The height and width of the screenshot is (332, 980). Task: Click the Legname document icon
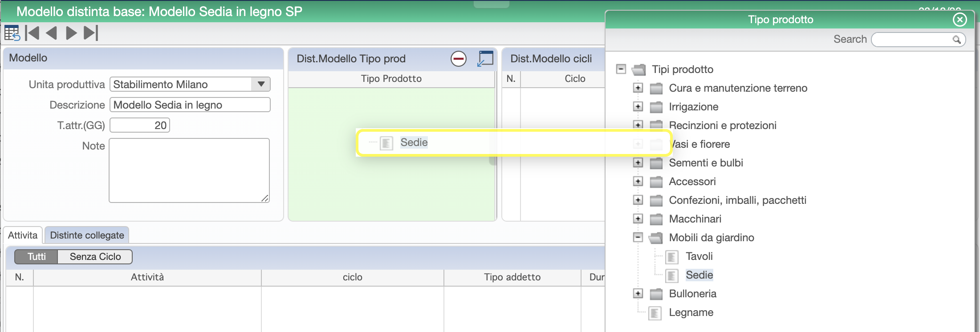point(655,313)
